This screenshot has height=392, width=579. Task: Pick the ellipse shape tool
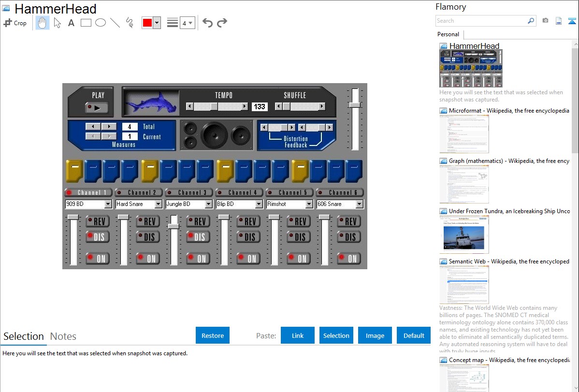[100, 23]
